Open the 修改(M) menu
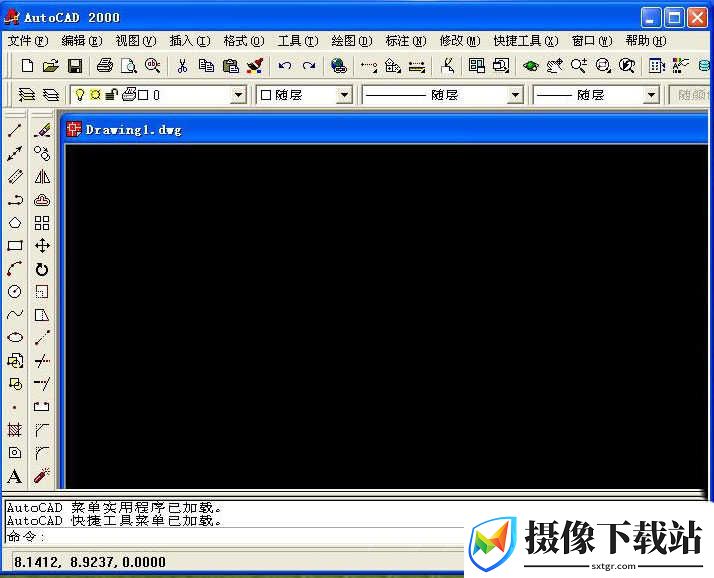714x578 pixels. tap(460, 41)
